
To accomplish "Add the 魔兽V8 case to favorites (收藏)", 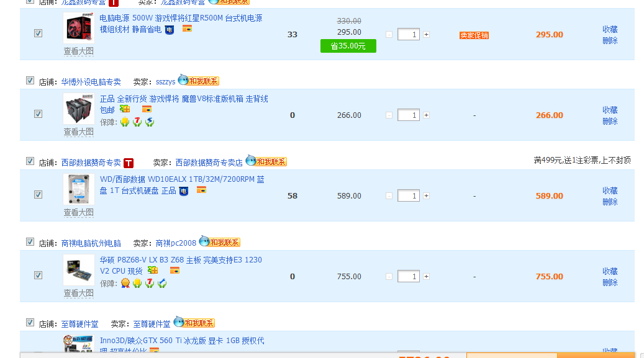I will (x=610, y=110).
